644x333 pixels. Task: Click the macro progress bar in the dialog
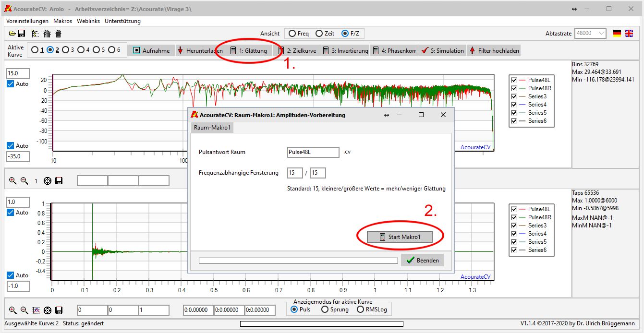pos(298,261)
